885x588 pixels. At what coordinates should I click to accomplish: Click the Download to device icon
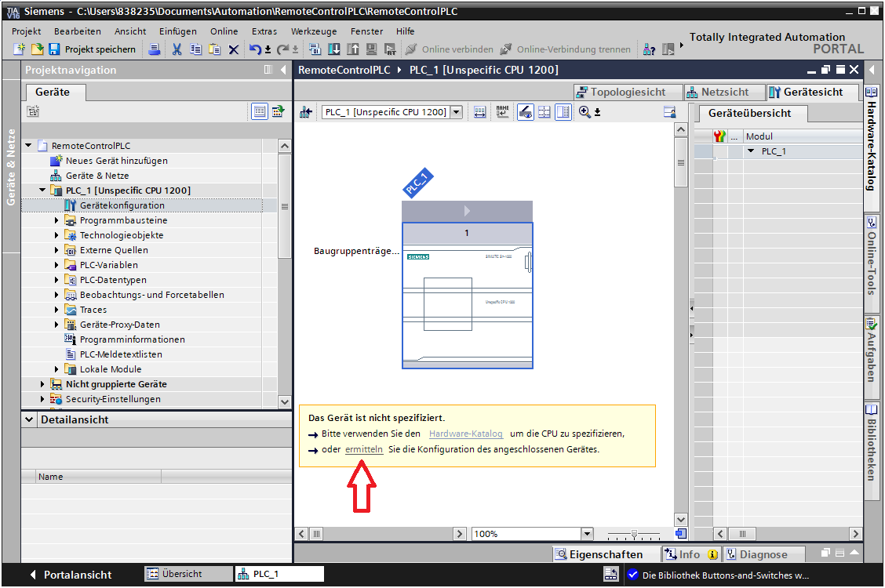point(334,49)
